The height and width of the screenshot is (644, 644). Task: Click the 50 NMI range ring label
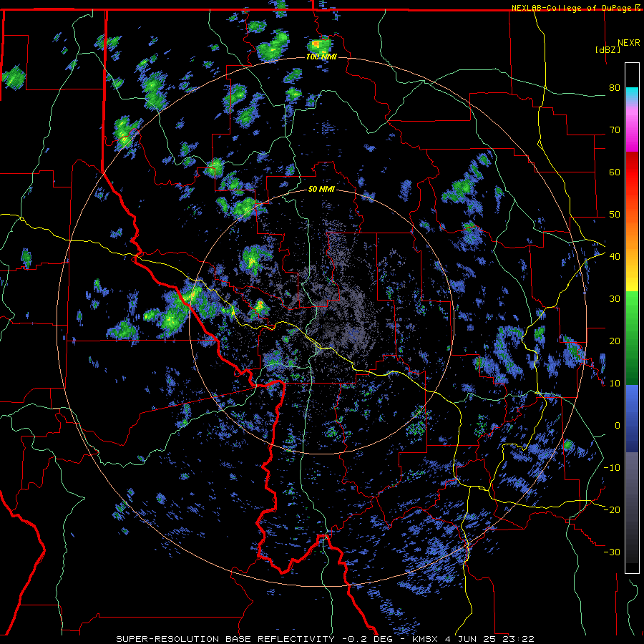coord(321,190)
